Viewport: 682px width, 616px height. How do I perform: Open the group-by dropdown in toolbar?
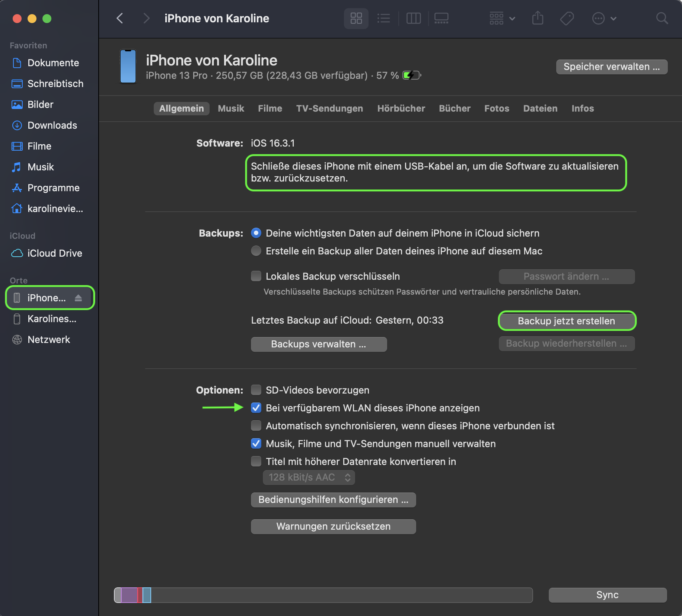coord(502,18)
